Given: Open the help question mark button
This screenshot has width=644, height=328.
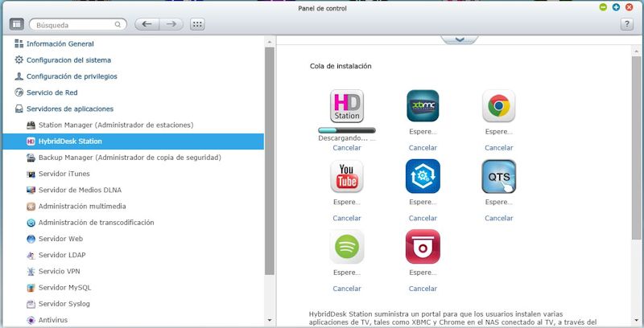Looking at the screenshot, I should coord(627,24).
